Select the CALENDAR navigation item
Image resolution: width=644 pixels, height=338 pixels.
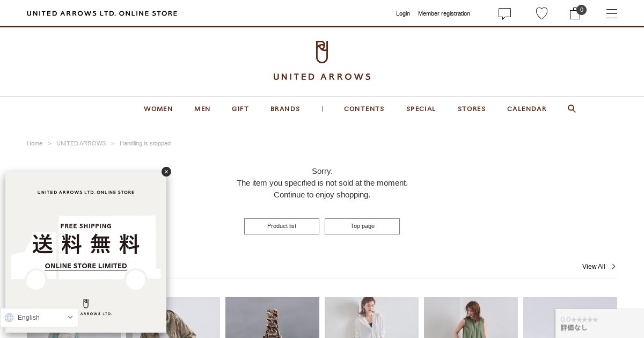tap(526, 109)
